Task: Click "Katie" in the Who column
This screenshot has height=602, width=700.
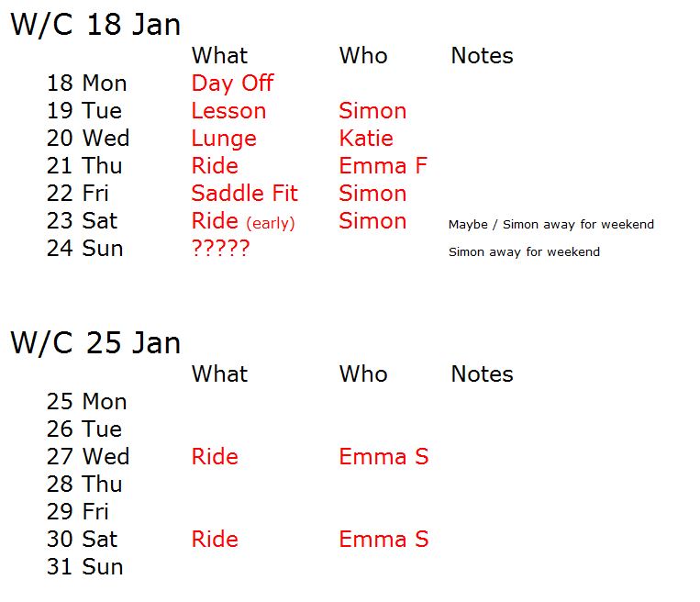Action: click(366, 139)
